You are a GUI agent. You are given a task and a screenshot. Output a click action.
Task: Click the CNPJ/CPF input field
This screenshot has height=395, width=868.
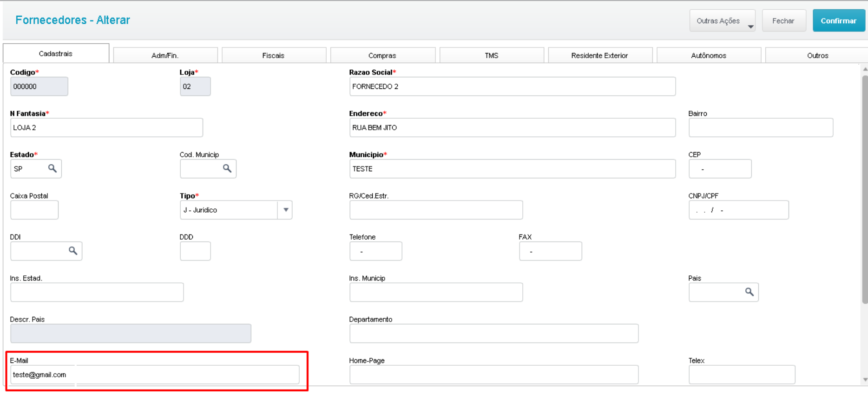click(x=738, y=210)
